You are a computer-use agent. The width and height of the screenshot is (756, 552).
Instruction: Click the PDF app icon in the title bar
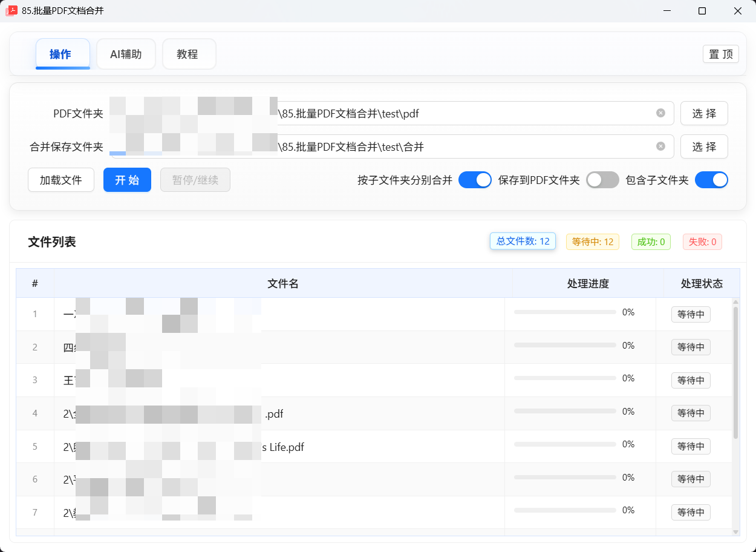[11, 10]
